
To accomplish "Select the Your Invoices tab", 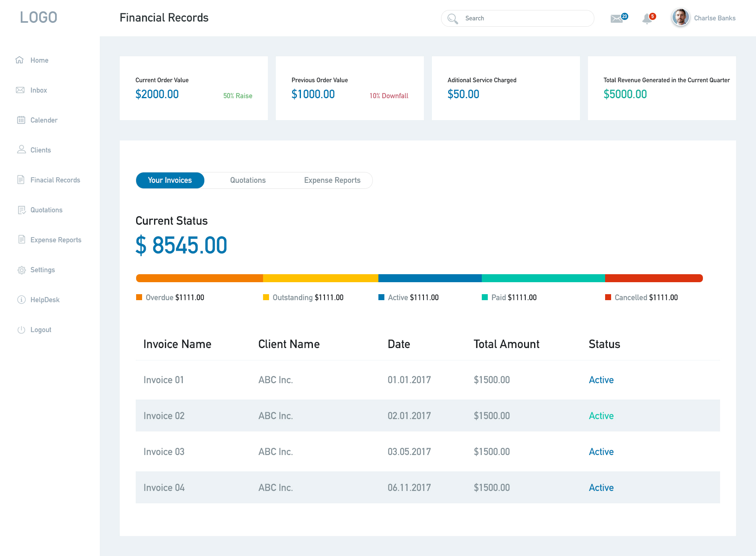I will pos(170,180).
